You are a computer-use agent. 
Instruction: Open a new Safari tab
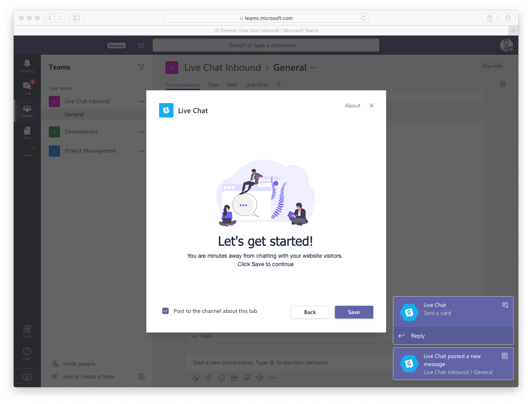(x=513, y=30)
